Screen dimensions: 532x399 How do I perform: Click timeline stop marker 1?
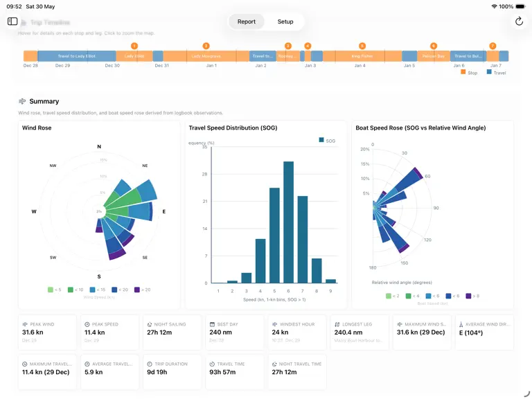pos(134,46)
